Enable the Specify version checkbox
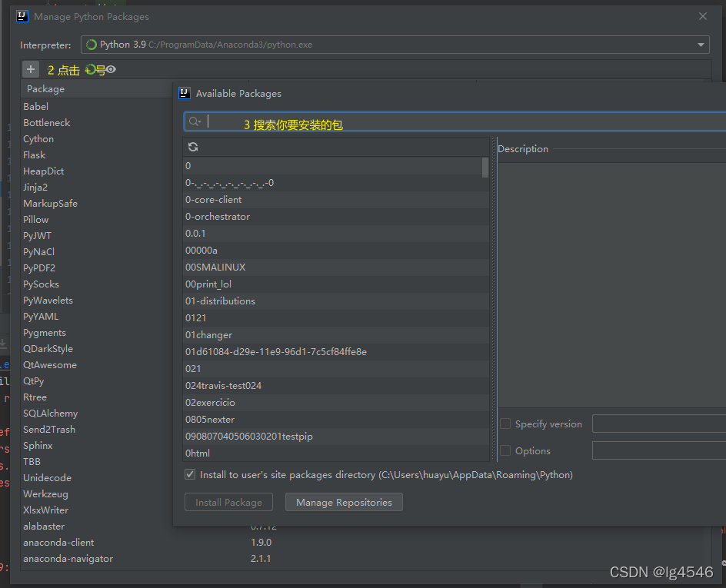 (x=505, y=424)
